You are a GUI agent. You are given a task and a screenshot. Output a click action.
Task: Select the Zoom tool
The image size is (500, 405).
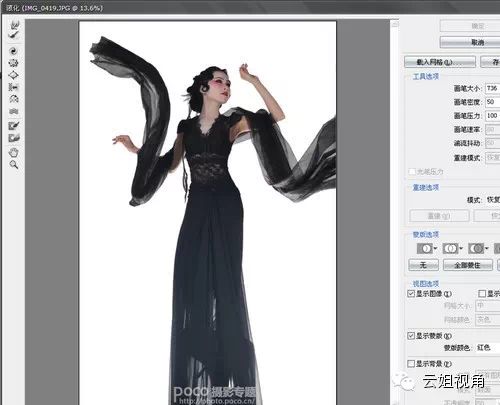tap(14, 164)
